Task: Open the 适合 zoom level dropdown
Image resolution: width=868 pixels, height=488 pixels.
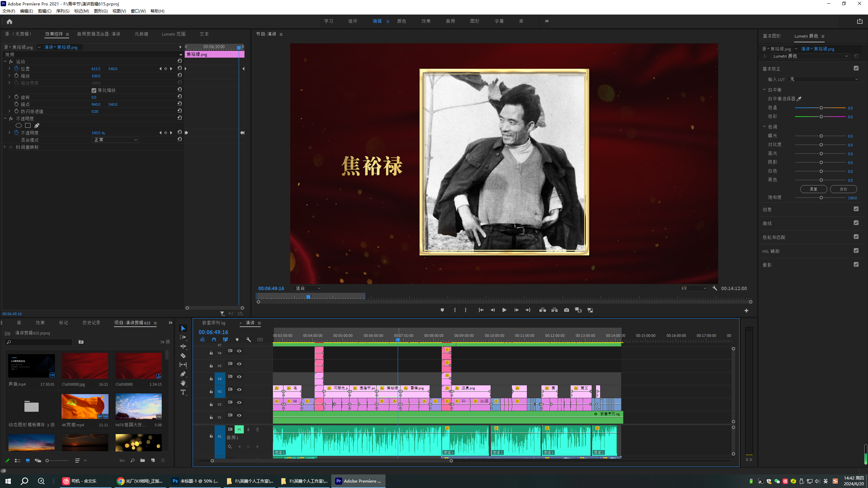Action: click(308, 288)
